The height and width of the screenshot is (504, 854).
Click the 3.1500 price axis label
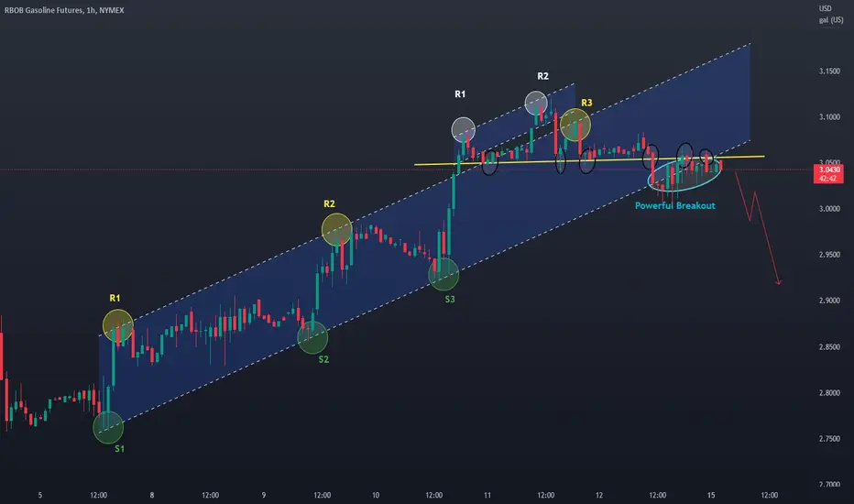tap(829, 71)
